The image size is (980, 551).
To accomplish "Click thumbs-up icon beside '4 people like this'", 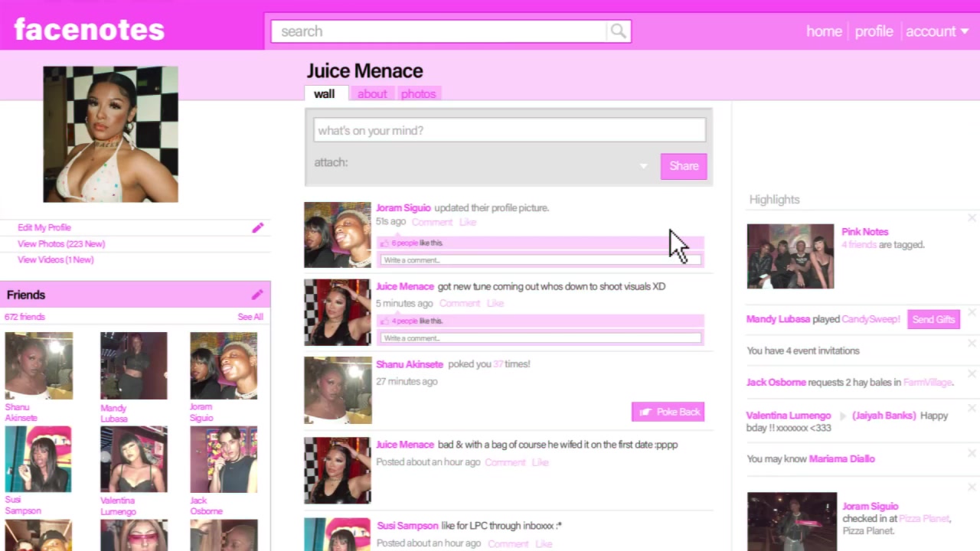I will (384, 321).
